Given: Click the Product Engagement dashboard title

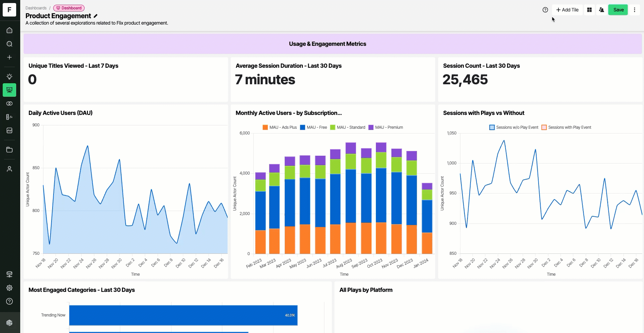Looking at the screenshot, I should coord(58,16).
